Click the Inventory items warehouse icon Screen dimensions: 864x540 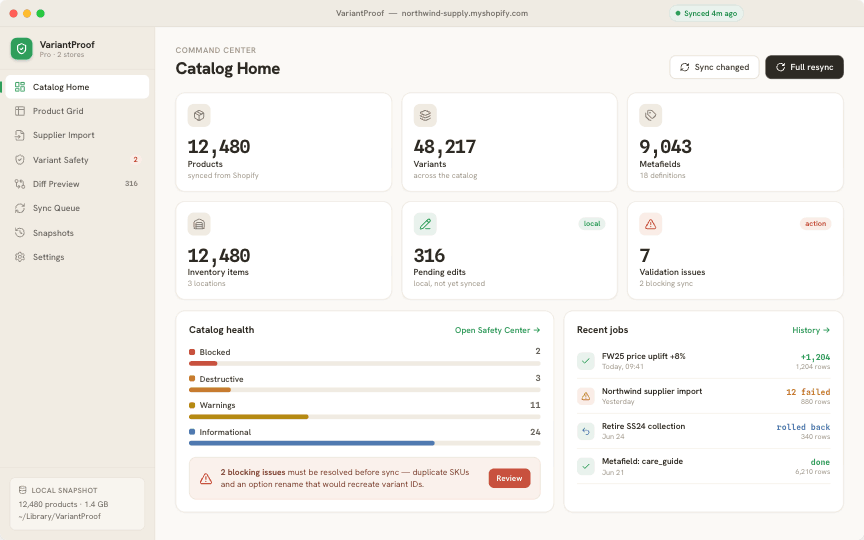[199, 224]
